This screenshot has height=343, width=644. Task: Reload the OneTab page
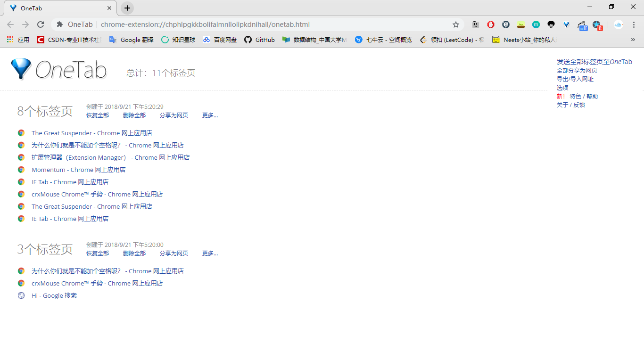pos(41,24)
